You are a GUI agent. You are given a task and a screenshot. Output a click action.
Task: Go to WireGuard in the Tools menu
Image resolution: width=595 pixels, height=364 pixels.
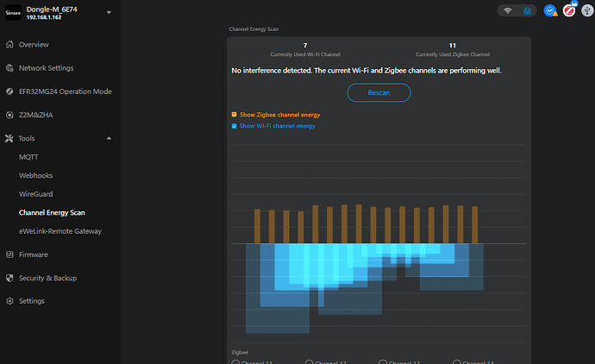coord(35,194)
